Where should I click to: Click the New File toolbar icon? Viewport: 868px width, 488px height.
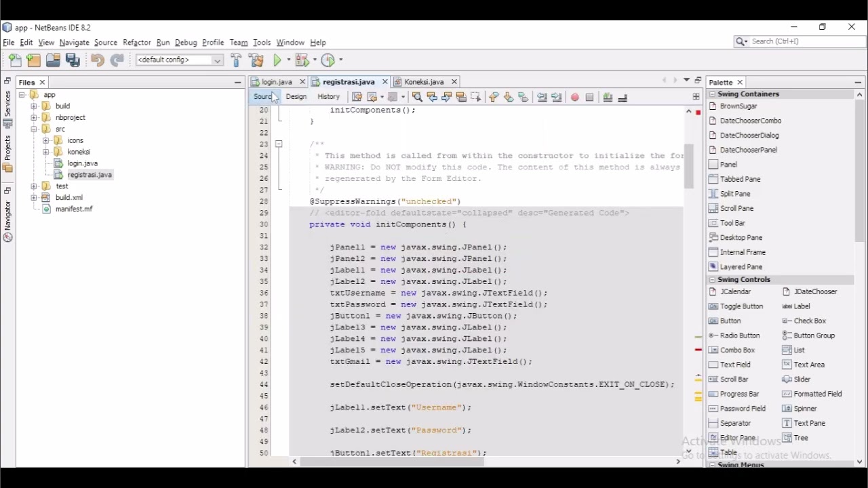[x=15, y=60]
